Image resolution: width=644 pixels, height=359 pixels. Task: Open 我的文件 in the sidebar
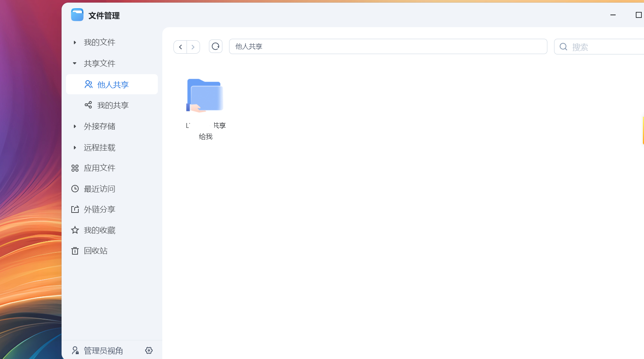click(100, 42)
